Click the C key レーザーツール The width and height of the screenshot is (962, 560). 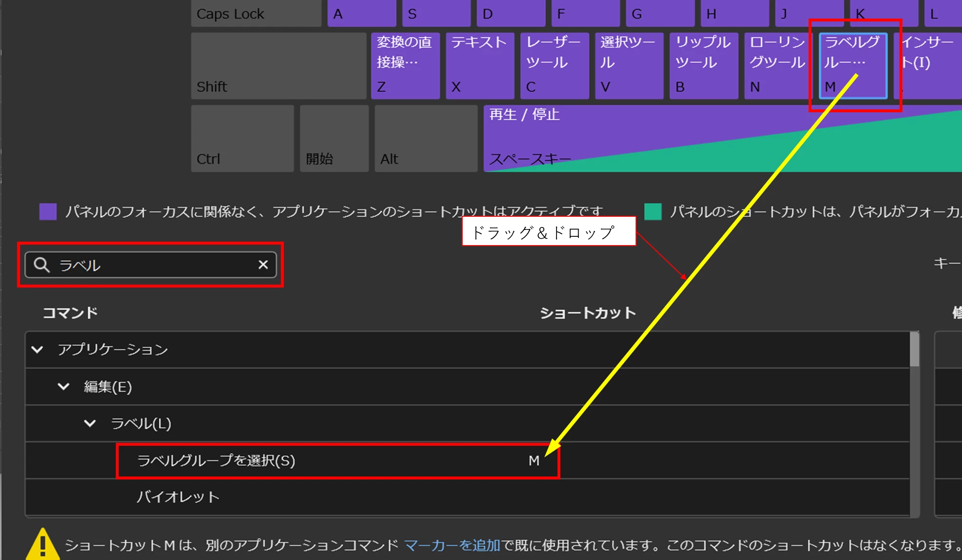[555, 66]
